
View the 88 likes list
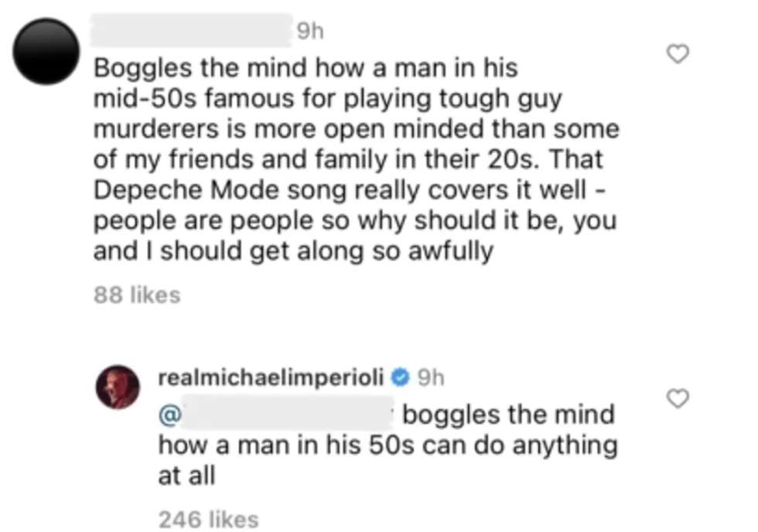[x=136, y=295]
